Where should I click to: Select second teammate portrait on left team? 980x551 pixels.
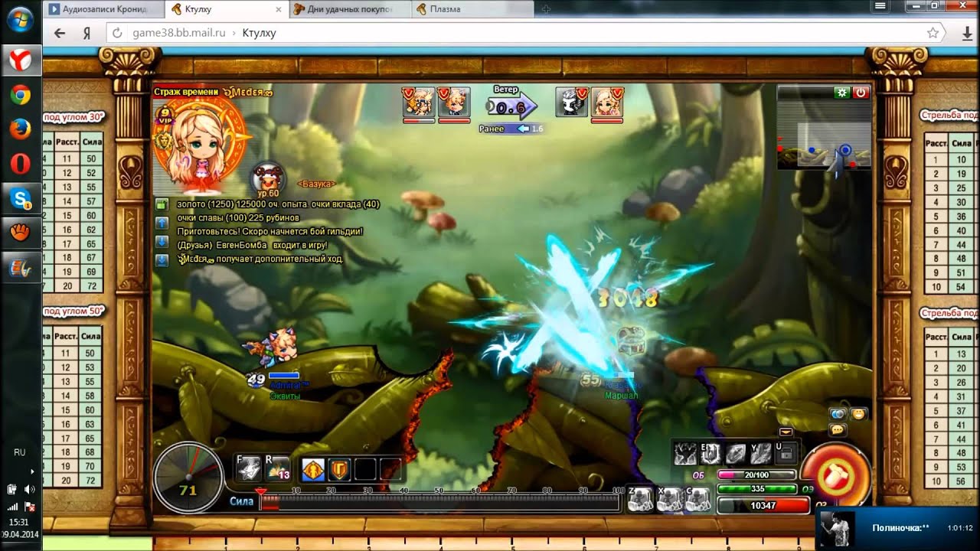pos(454,102)
